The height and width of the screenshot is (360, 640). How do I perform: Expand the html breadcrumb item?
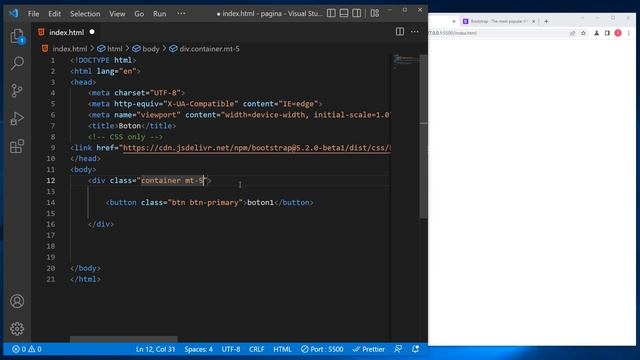[115, 49]
